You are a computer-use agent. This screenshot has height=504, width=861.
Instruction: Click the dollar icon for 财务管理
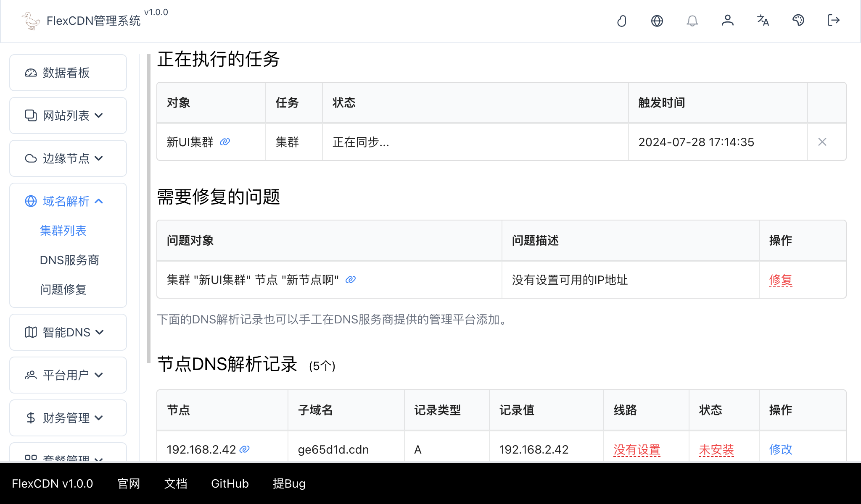point(30,417)
